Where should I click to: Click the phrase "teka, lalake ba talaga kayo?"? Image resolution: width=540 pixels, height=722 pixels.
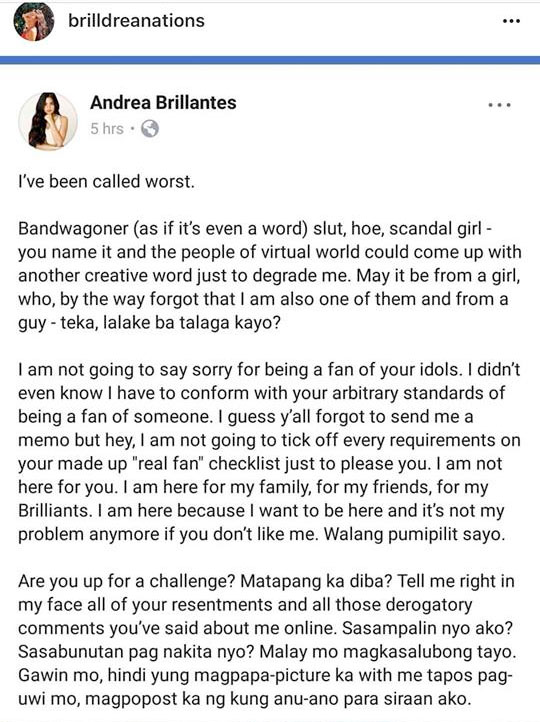coord(170,323)
